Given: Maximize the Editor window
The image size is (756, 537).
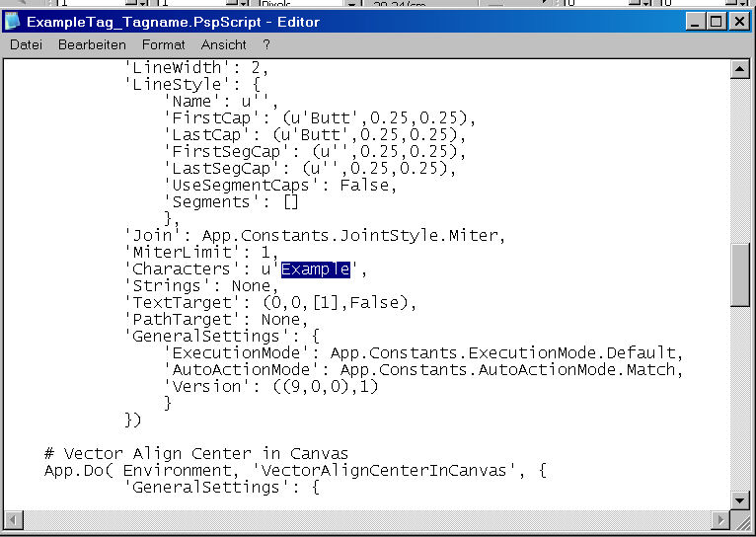Looking at the screenshot, I should coord(717,22).
